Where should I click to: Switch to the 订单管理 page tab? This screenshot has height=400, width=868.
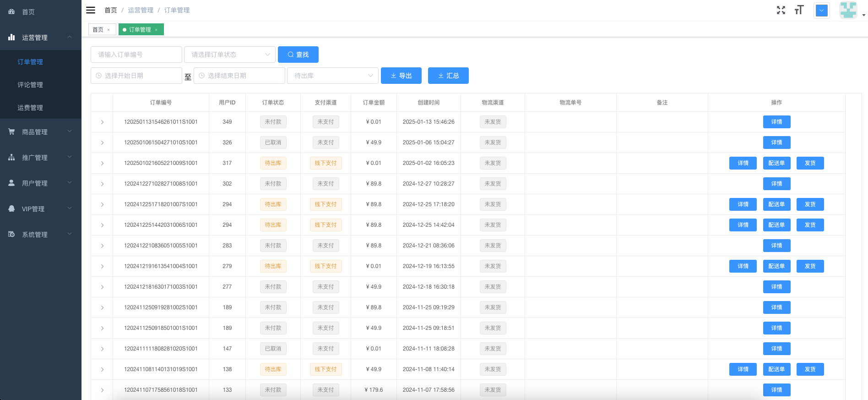pos(141,30)
